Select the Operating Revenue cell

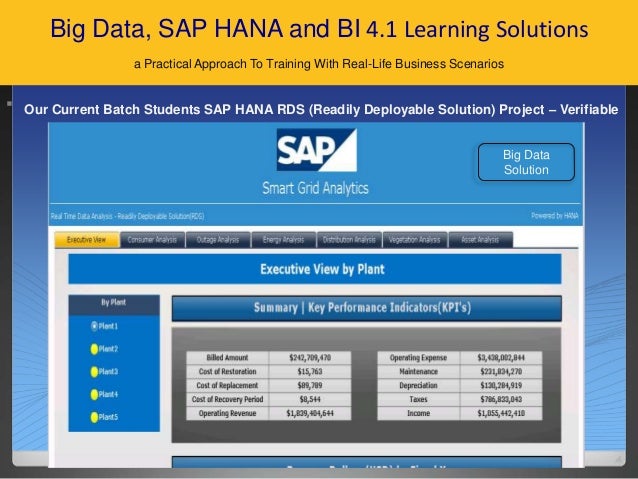[x=227, y=413]
